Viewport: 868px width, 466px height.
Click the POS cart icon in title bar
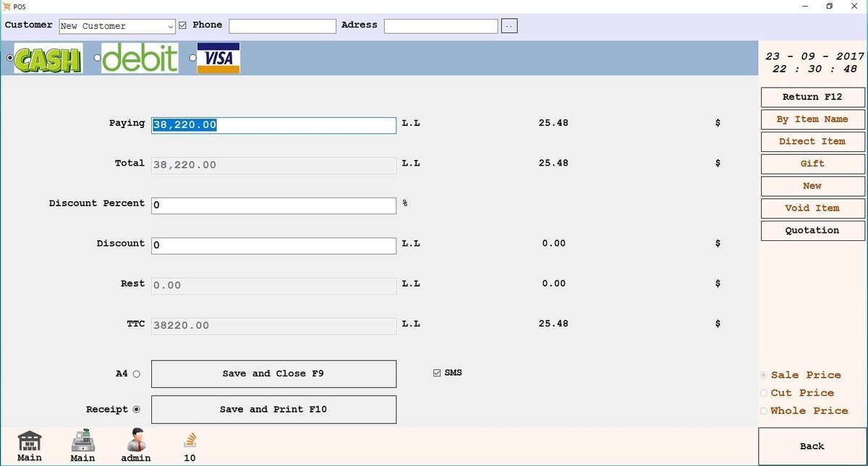tap(7, 6)
